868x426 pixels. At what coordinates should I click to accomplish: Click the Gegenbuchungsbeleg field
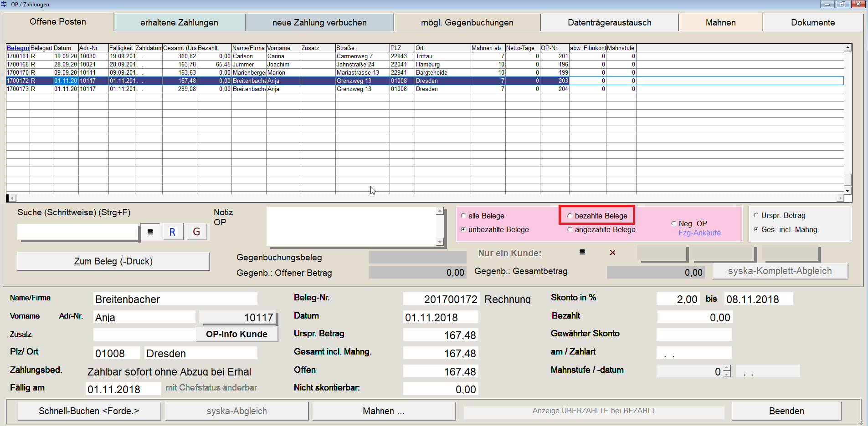(417, 258)
